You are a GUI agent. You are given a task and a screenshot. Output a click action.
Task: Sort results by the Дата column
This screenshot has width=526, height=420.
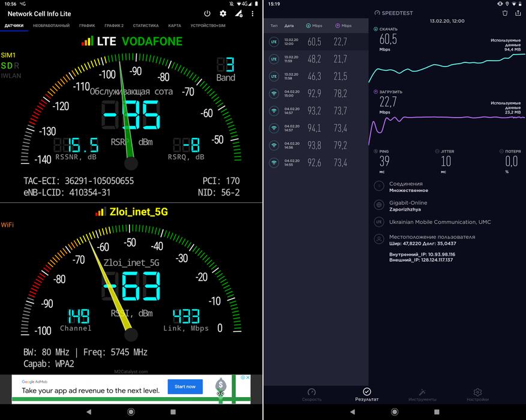click(289, 26)
